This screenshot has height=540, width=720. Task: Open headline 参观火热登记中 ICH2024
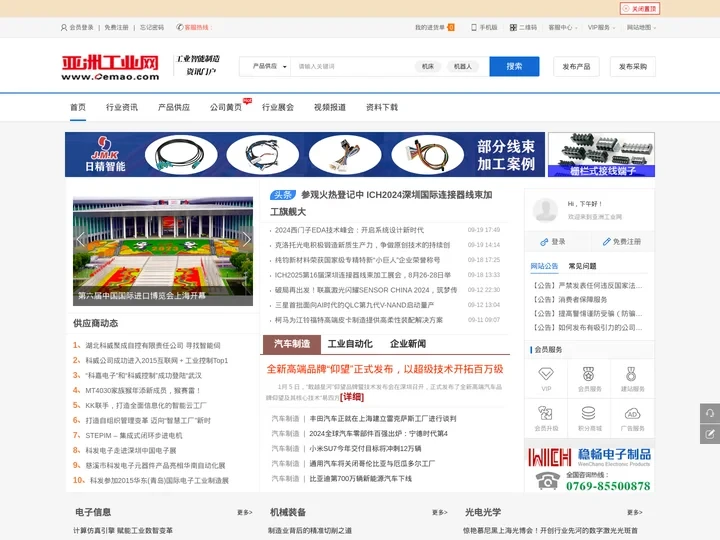click(x=381, y=203)
